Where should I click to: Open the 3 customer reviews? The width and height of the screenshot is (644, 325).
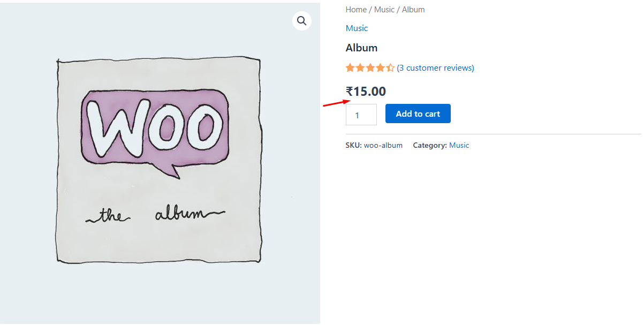(x=435, y=67)
